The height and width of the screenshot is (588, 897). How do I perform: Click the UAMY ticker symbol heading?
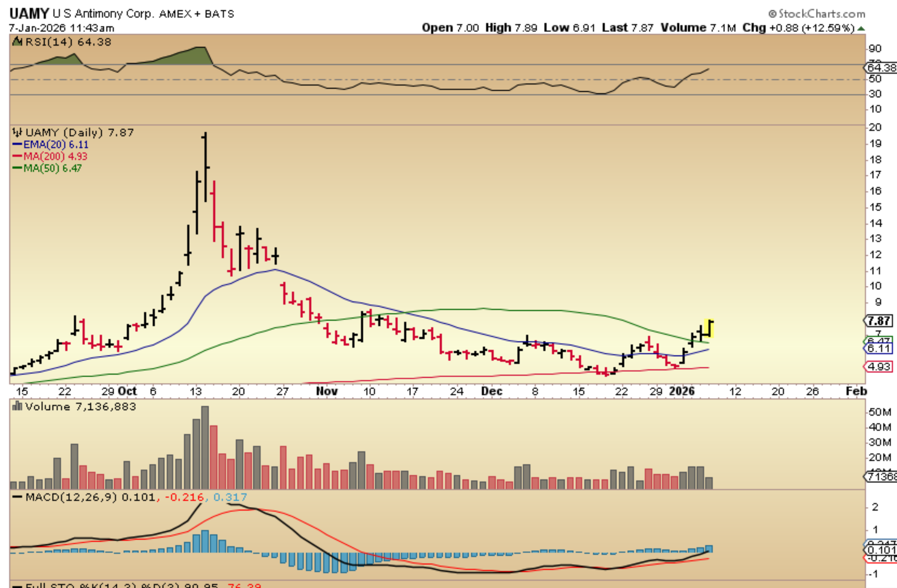click(29, 13)
